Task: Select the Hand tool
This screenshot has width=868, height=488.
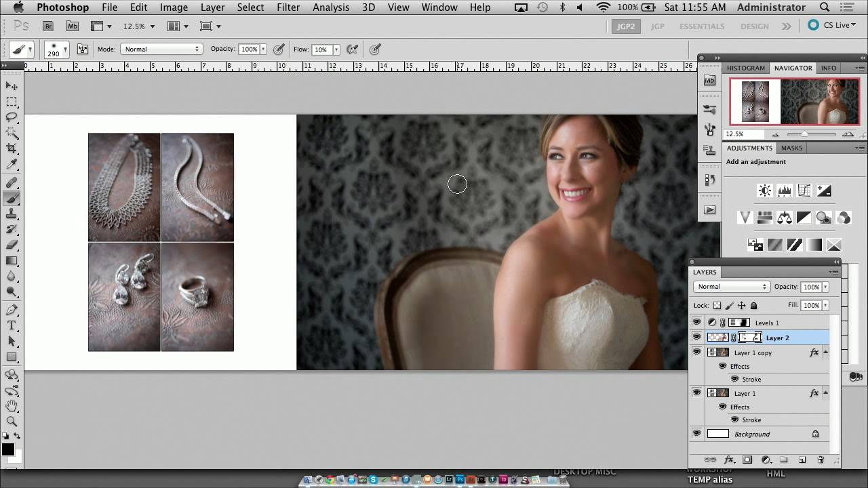Action: pyautogui.click(x=12, y=406)
